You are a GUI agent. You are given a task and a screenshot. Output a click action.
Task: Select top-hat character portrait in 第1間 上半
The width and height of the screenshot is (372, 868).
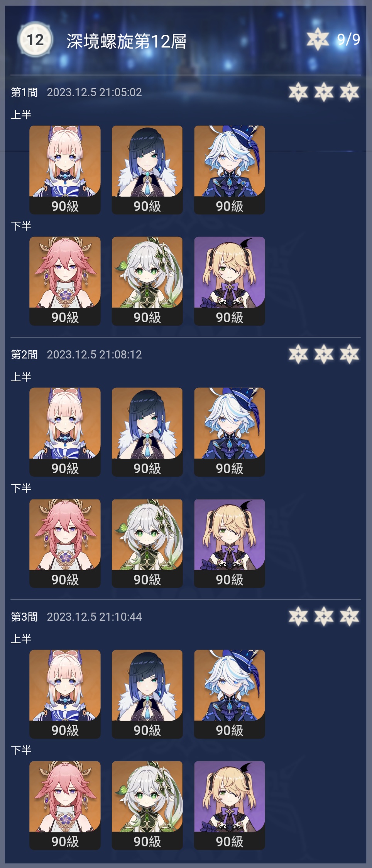(x=229, y=170)
